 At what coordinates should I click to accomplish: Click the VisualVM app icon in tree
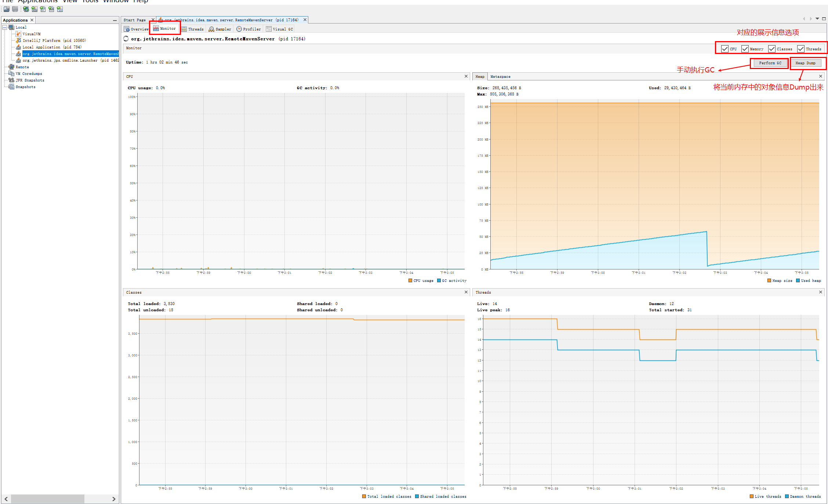(x=18, y=34)
